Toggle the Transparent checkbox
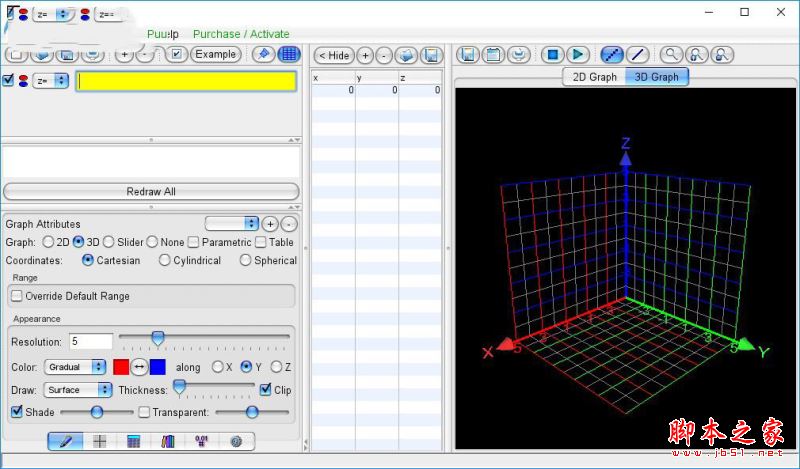800x469 pixels. pyautogui.click(x=144, y=412)
